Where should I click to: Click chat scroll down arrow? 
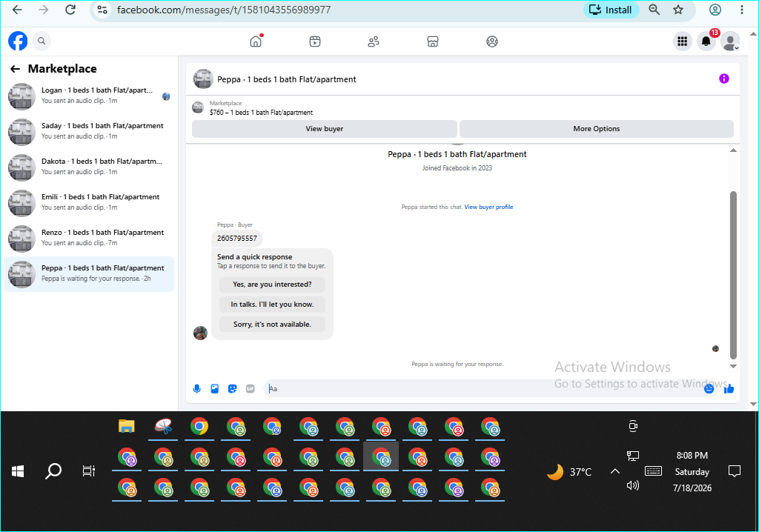(733, 367)
